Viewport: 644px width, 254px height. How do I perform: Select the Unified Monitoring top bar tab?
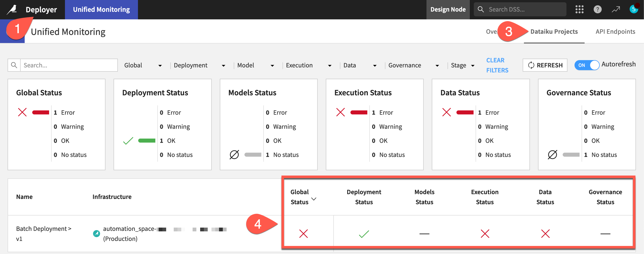click(x=101, y=10)
